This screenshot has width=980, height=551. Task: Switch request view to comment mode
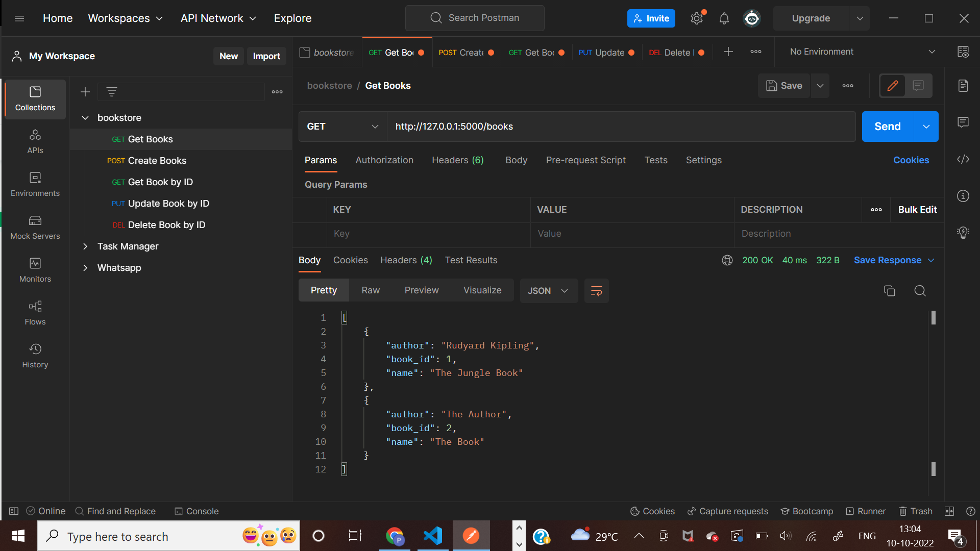point(918,86)
